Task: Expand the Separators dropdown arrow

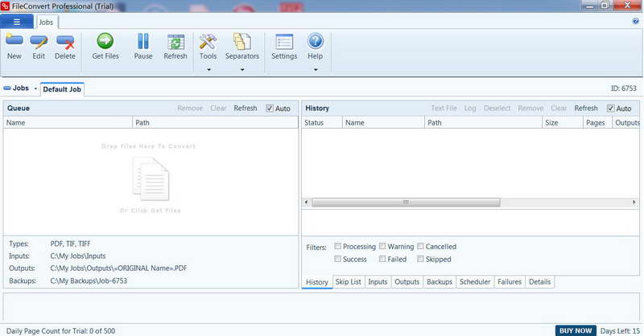Action: tap(242, 70)
